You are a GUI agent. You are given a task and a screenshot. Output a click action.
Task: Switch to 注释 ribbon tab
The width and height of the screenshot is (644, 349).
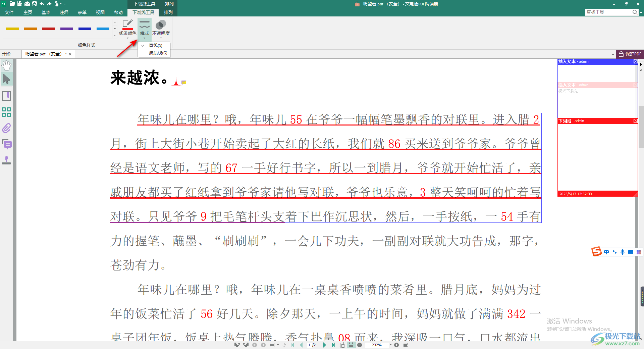pos(64,12)
